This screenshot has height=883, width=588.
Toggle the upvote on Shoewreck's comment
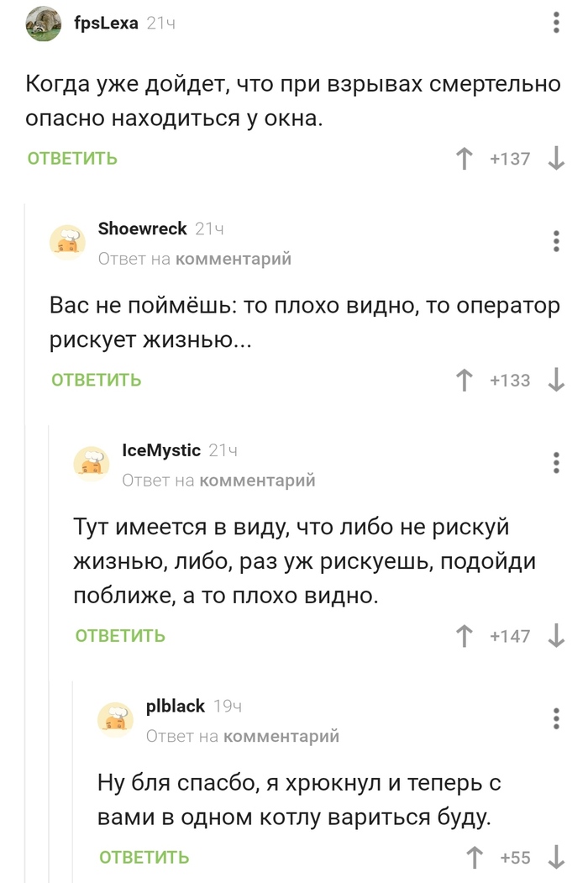pos(463,380)
